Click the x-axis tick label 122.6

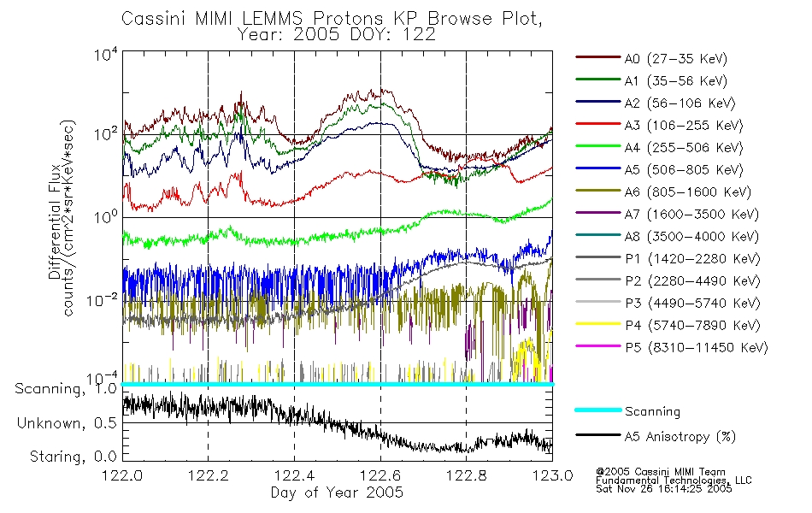[x=380, y=475]
